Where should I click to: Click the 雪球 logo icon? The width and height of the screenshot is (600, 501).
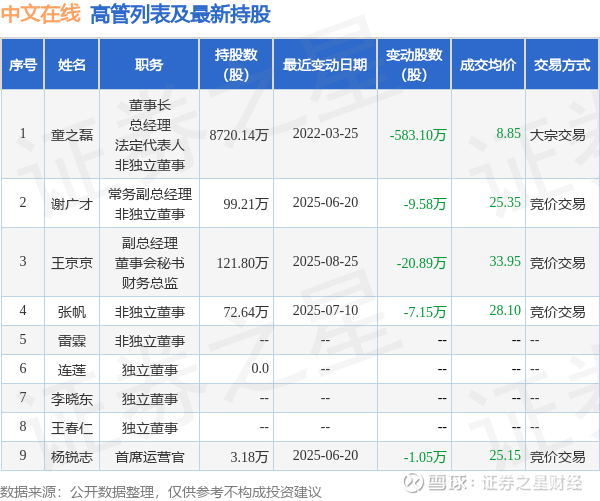tap(413, 482)
